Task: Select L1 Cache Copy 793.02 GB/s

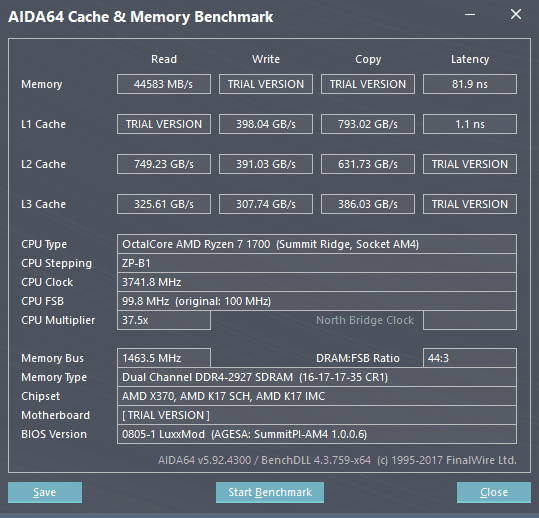Action: [368, 124]
